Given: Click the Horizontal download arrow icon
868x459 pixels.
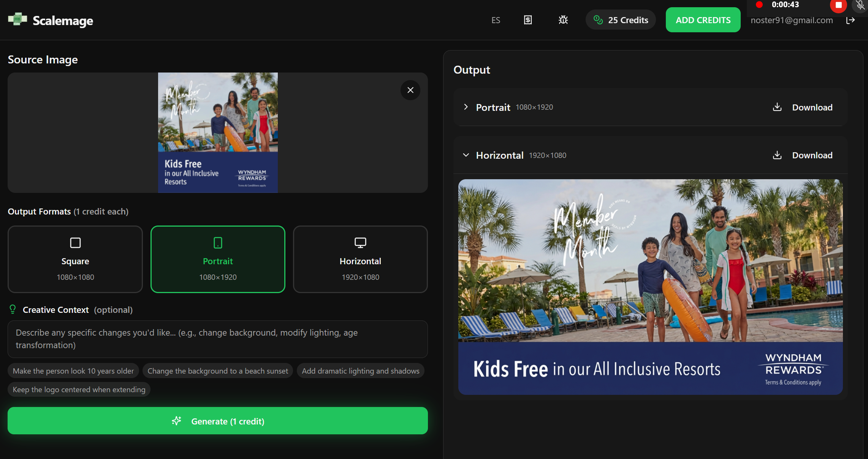Looking at the screenshot, I should 777,155.
